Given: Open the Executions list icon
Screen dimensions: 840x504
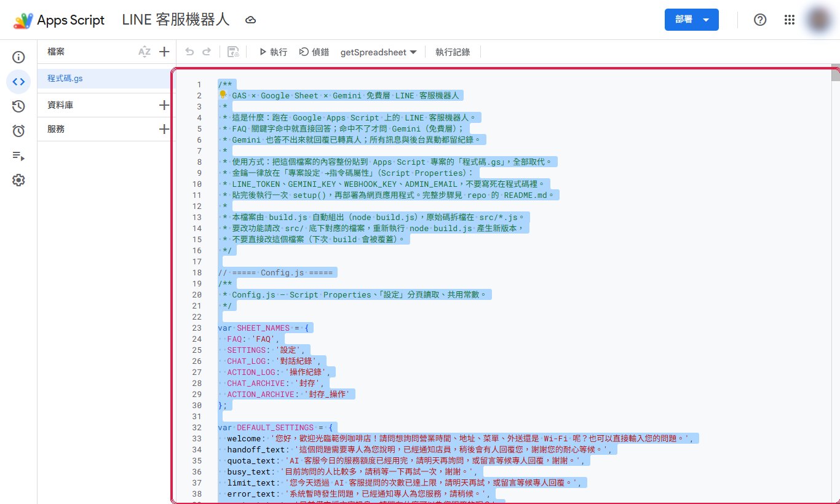Looking at the screenshot, I should click(x=18, y=156).
